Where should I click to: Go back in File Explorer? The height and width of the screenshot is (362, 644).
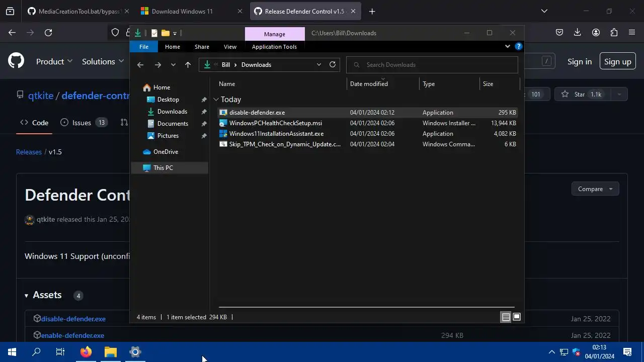[x=140, y=65]
